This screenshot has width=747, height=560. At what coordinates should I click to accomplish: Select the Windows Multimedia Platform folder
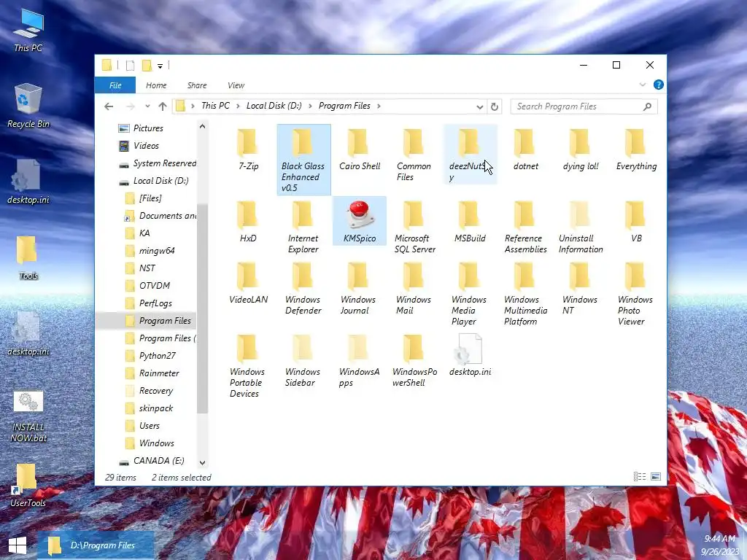525,293
